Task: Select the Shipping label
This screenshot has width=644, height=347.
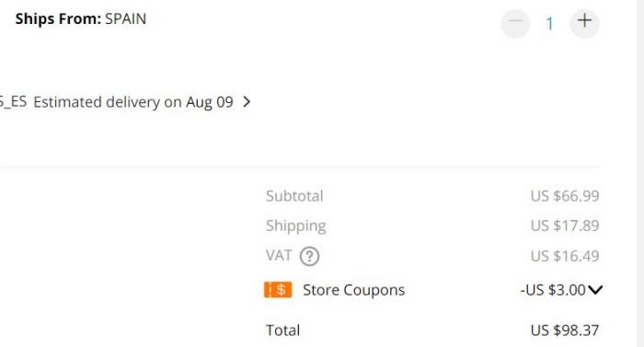Action: point(295,226)
